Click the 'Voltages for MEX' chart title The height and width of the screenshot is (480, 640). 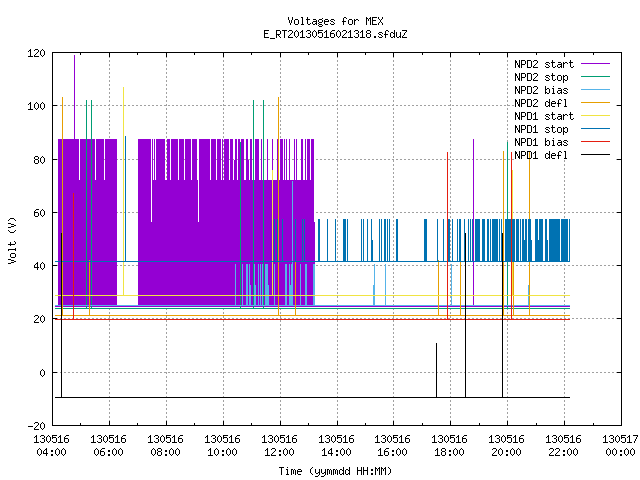pyautogui.click(x=336, y=21)
